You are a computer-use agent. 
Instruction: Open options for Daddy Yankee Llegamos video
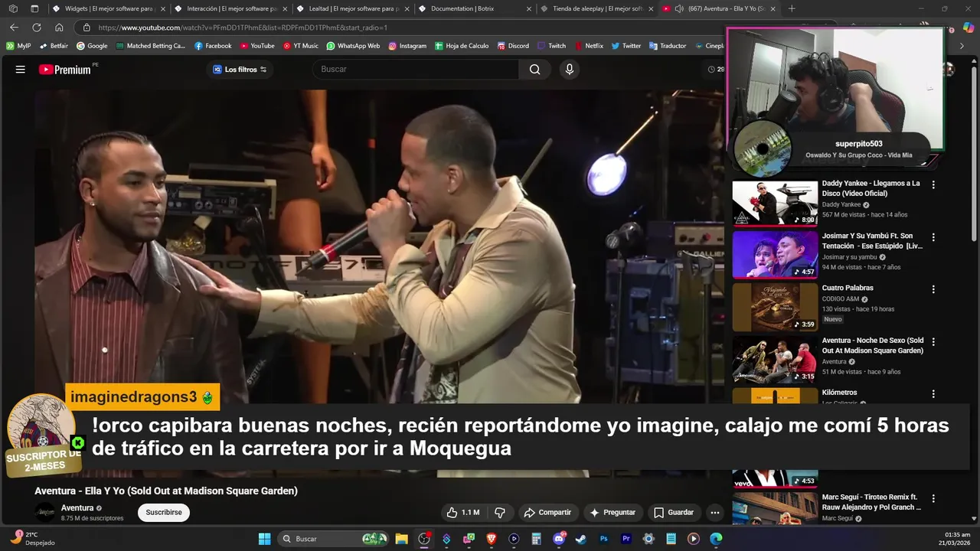tap(933, 184)
